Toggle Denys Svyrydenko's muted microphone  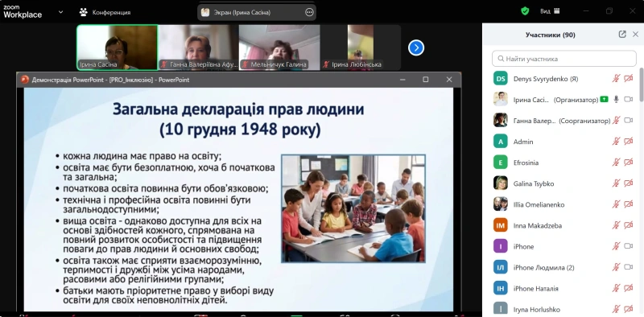(x=616, y=78)
